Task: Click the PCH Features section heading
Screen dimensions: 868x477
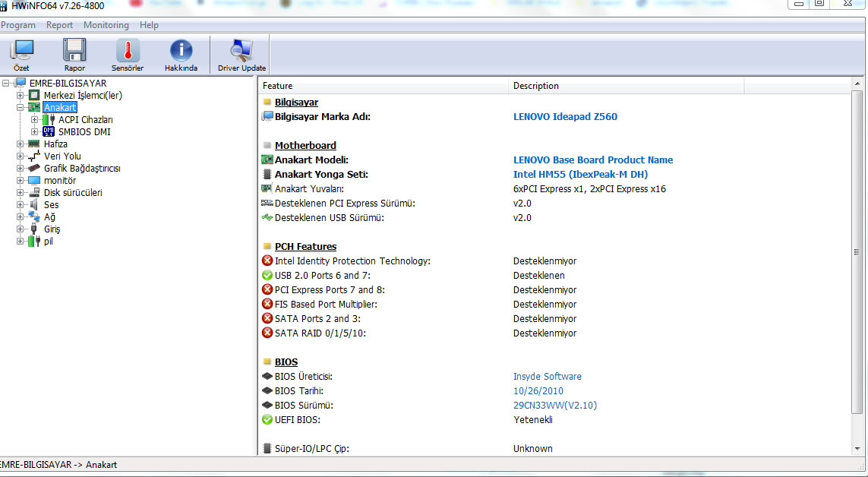Action: point(305,247)
